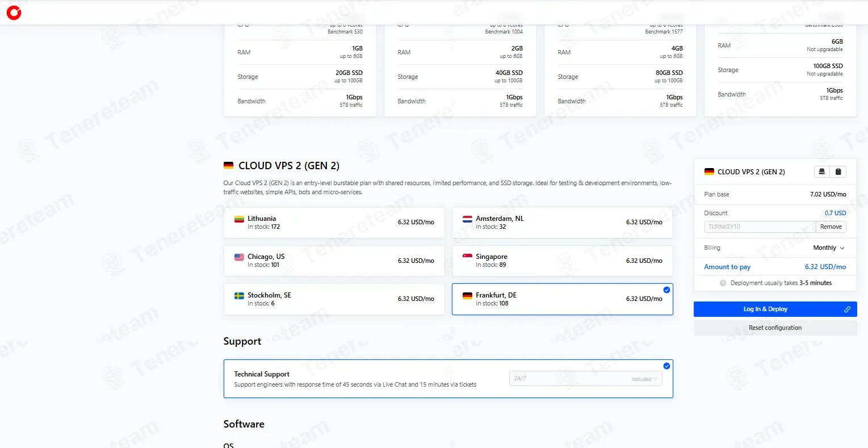Click the 1GB RAM value
The image size is (868, 448).
click(357, 48)
